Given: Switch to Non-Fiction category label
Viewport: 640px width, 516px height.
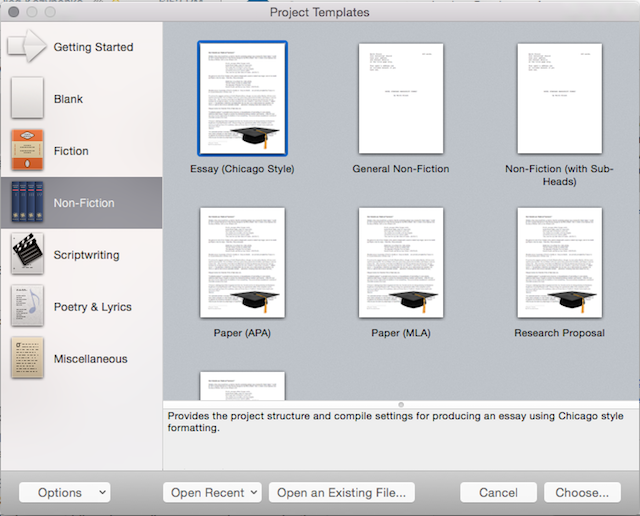Looking at the screenshot, I should click(84, 203).
